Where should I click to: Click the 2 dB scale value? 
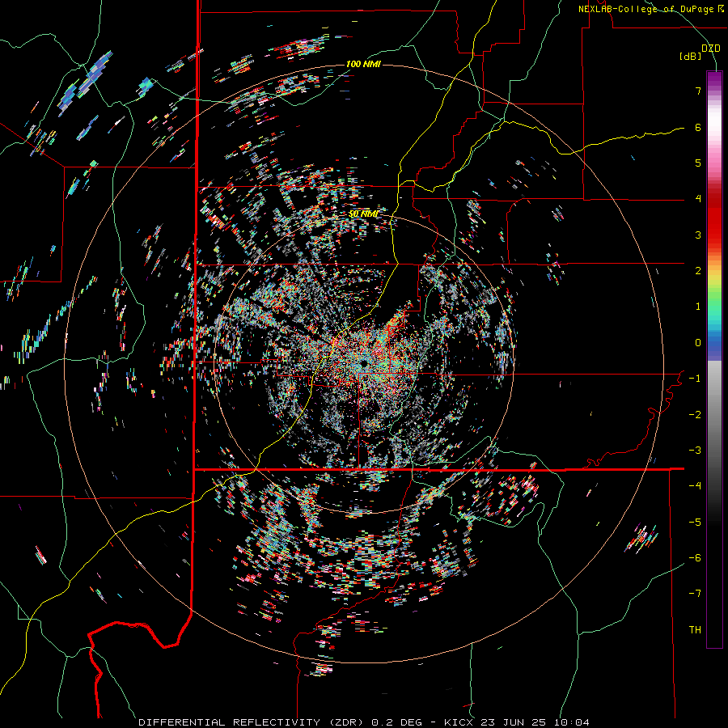point(698,271)
